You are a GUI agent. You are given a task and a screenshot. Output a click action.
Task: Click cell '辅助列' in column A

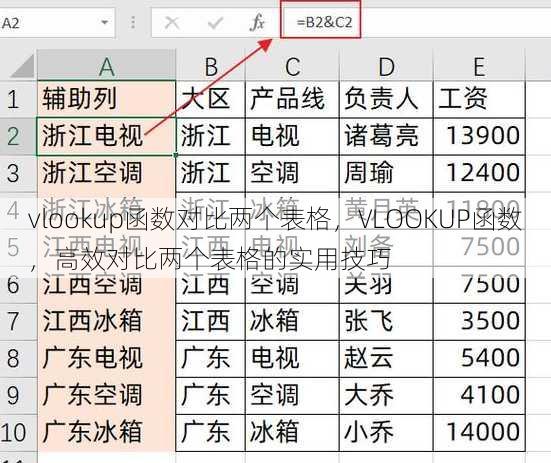(106, 99)
